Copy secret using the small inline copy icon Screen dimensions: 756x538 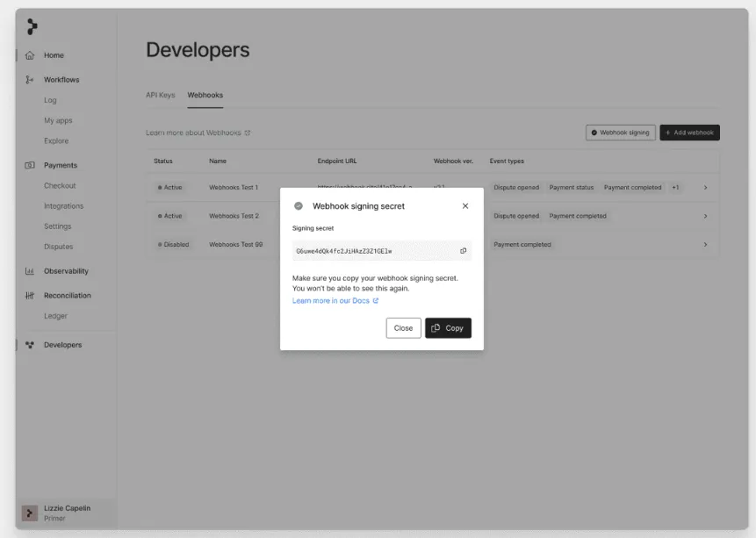[x=463, y=251]
